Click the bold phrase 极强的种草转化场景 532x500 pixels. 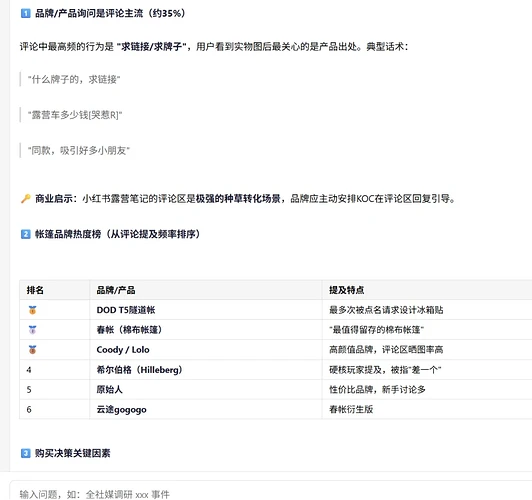pos(238,198)
